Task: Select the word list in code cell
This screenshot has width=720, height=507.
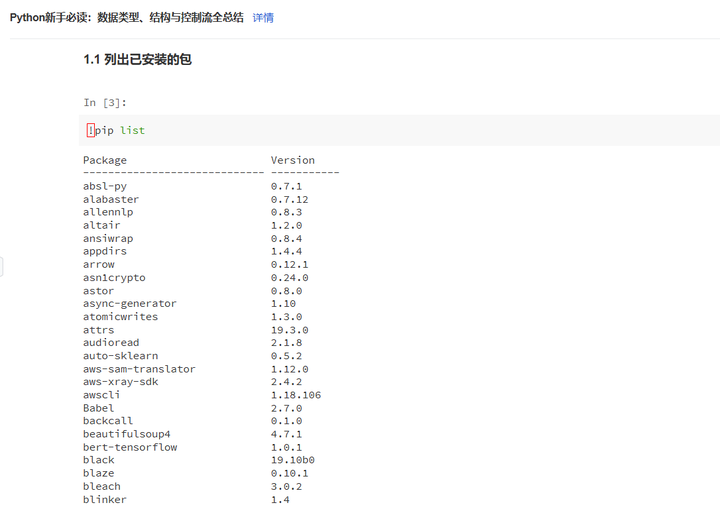Action: click(x=133, y=130)
